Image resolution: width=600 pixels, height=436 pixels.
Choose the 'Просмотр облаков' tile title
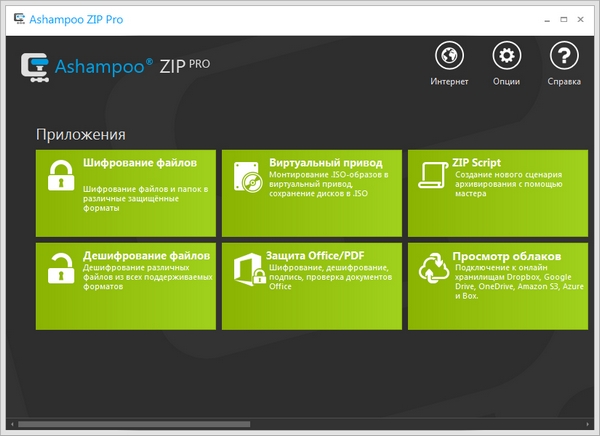click(x=507, y=255)
